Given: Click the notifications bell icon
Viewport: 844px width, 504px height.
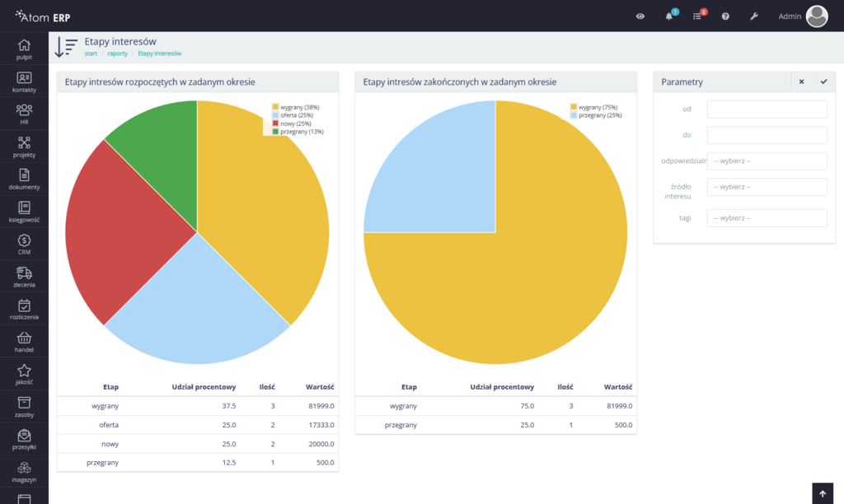Looking at the screenshot, I should coord(669,16).
